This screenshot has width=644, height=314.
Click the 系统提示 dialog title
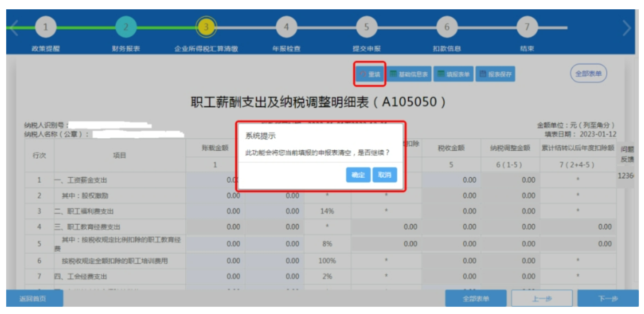point(260,136)
